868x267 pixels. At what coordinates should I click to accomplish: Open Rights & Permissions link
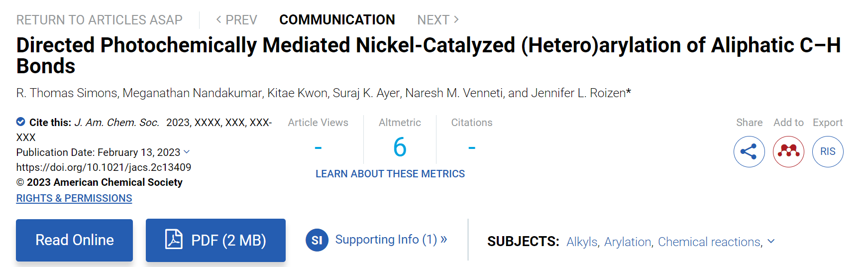(74, 198)
